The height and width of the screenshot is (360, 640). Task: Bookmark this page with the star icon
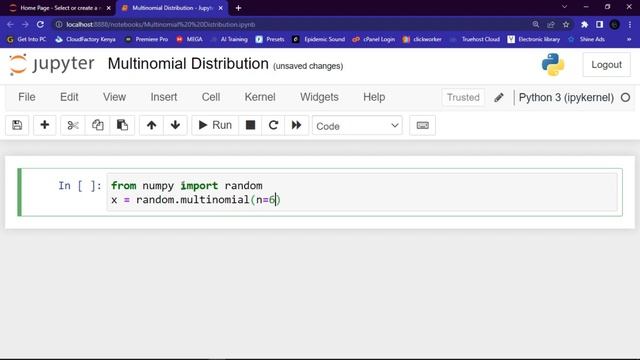point(566,24)
